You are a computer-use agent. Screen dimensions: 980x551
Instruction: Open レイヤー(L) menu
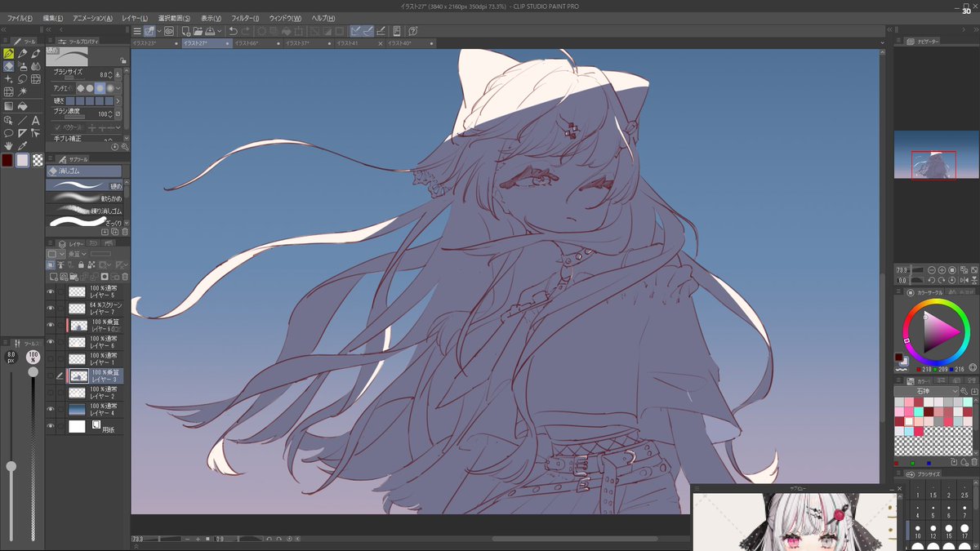tap(136, 18)
